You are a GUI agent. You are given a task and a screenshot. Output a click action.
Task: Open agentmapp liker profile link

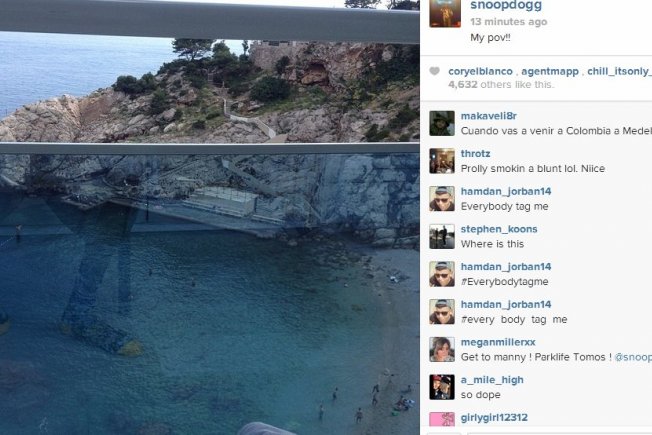[x=550, y=72]
